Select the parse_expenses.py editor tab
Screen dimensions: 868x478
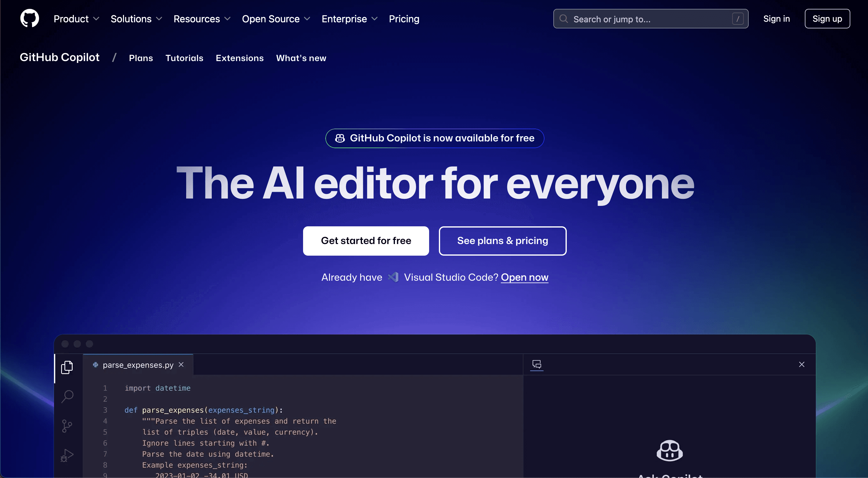pyautogui.click(x=138, y=365)
